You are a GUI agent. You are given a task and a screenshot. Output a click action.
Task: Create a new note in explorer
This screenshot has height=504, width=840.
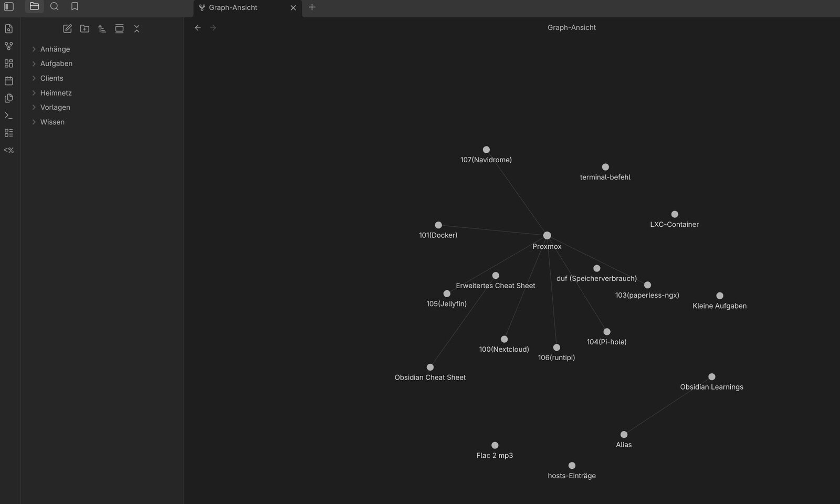pyautogui.click(x=67, y=29)
